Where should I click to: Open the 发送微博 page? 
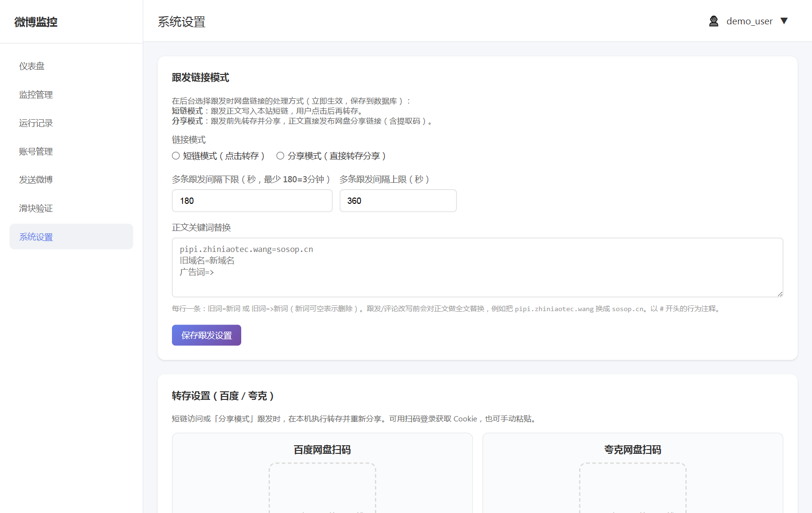(71, 180)
